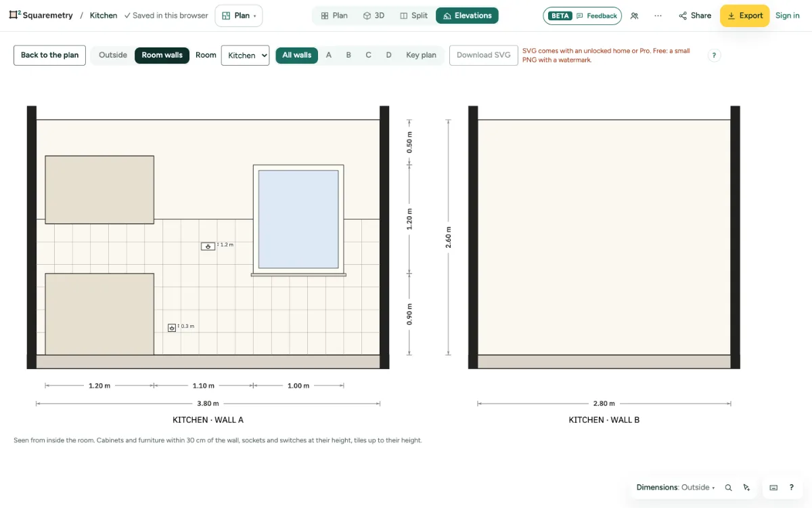
Task: Click the Share button
Action: coord(695,16)
